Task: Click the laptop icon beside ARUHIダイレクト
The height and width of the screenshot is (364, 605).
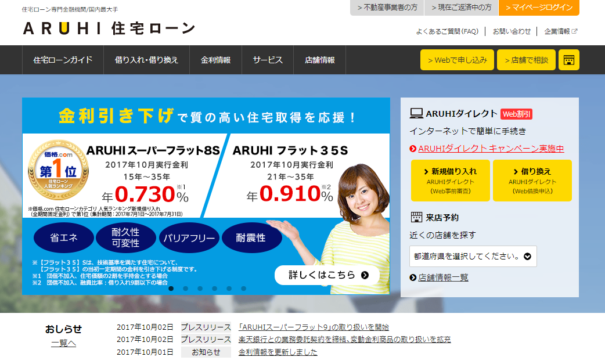Action: [416, 113]
